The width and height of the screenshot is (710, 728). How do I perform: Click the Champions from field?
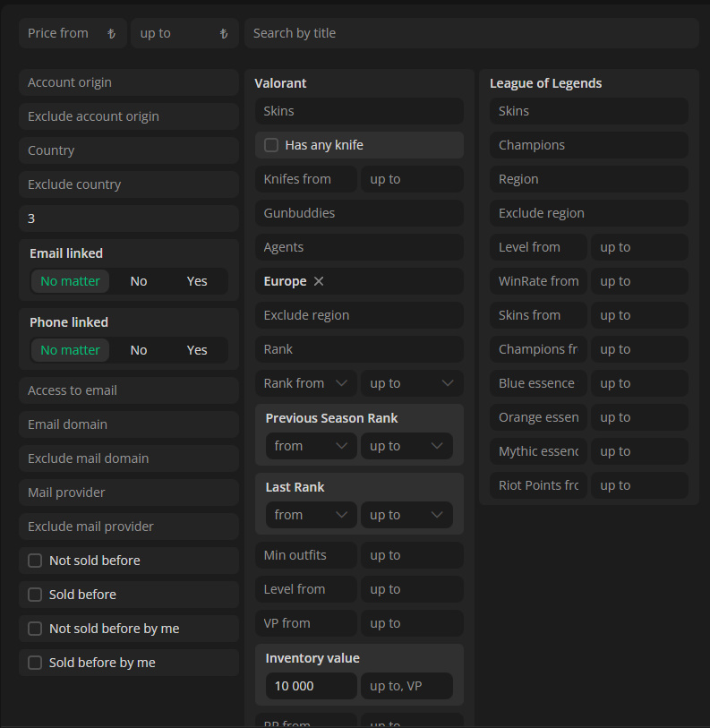(538, 349)
